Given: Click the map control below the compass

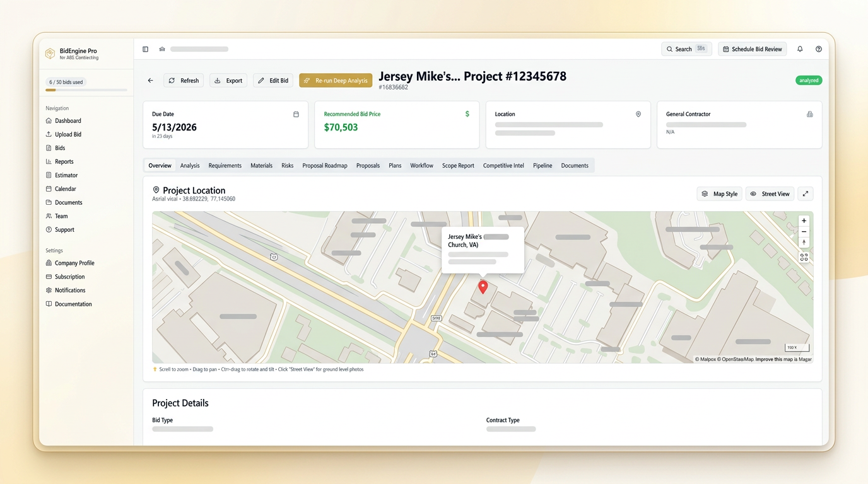Looking at the screenshot, I should (x=804, y=258).
